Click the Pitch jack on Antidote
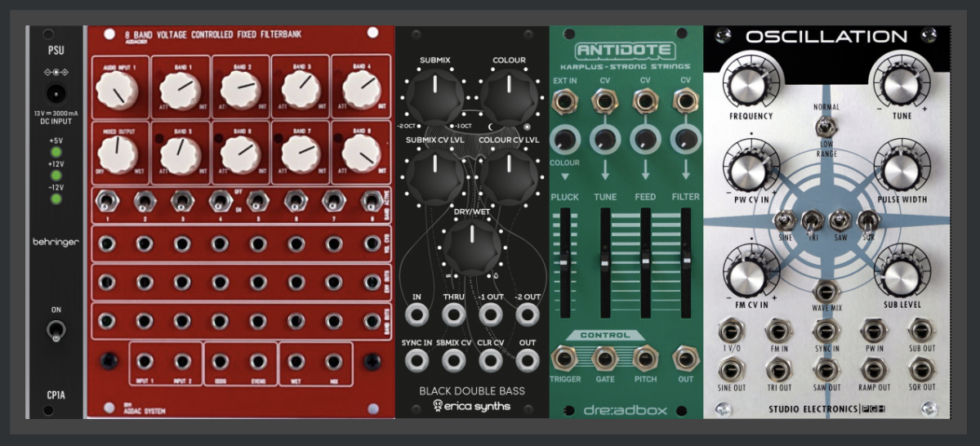 pos(646,358)
